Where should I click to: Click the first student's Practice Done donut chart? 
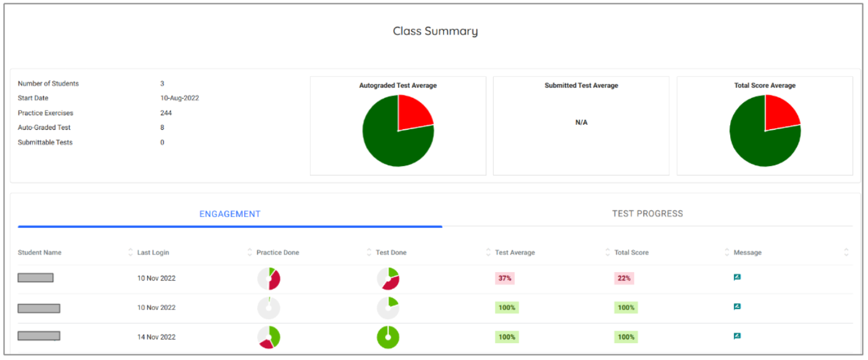tap(269, 278)
